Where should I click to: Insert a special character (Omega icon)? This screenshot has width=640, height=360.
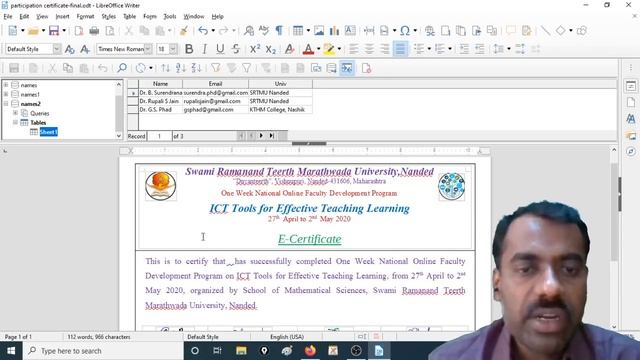(405, 31)
